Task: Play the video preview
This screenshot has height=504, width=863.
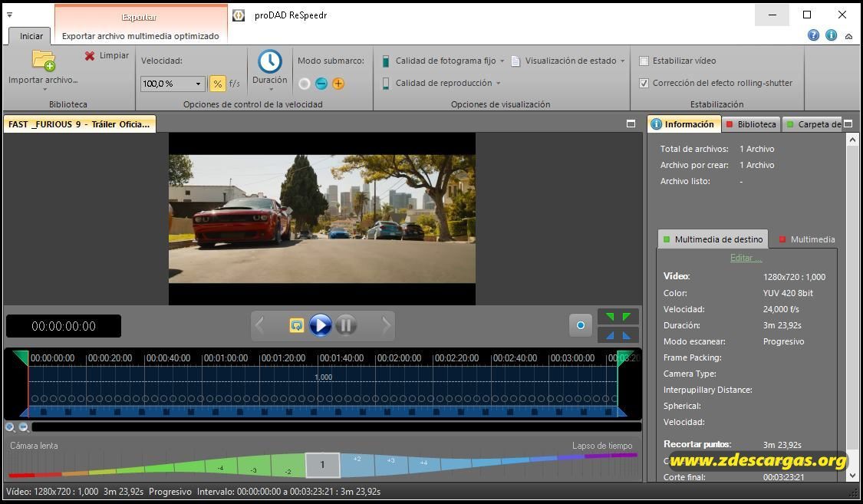Action: [x=321, y=325]
